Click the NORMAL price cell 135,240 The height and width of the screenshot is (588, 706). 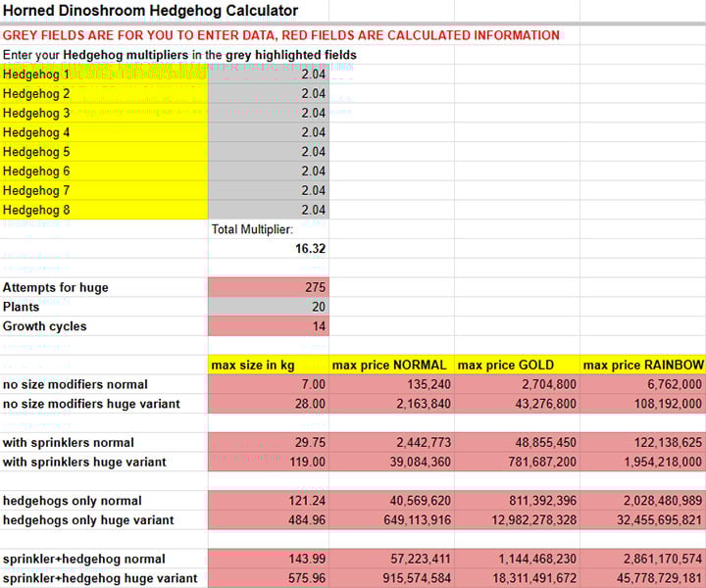[x=391, y=384]
